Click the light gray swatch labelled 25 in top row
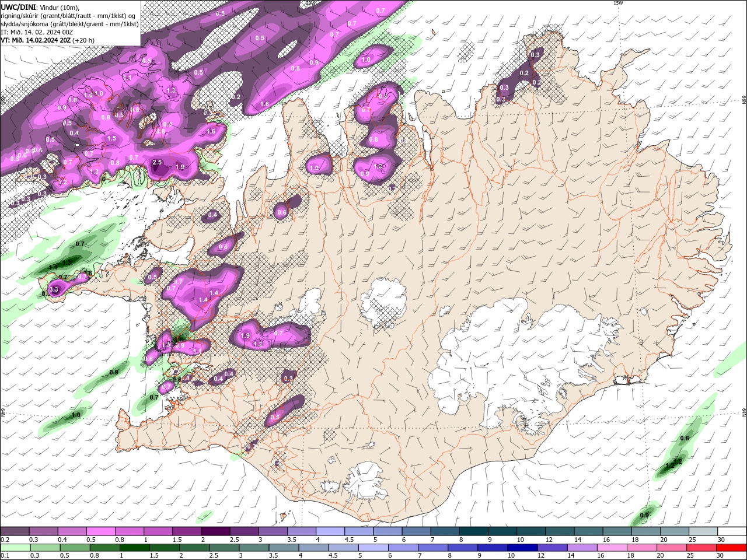The height and width of the screenshot is (560, 747). (x=703, y=531)
